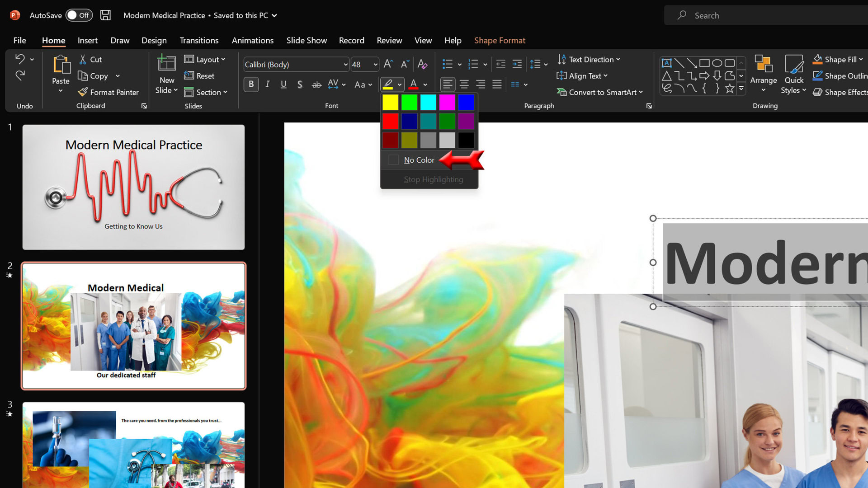Image resolution: width=868 pixels, height=488 pixels.
Task: Pick the yellow highlight color swatch
Action: [391, 103]
